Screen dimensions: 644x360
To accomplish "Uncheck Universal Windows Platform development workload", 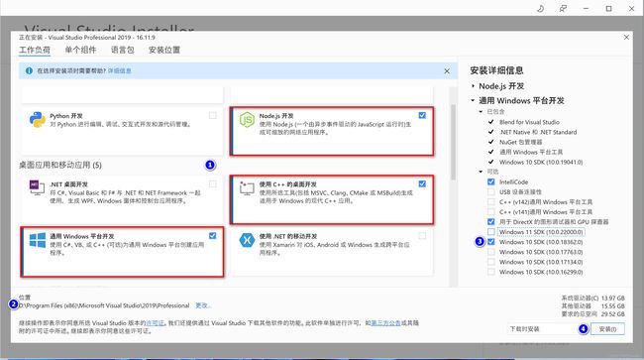I will (212, 235).
